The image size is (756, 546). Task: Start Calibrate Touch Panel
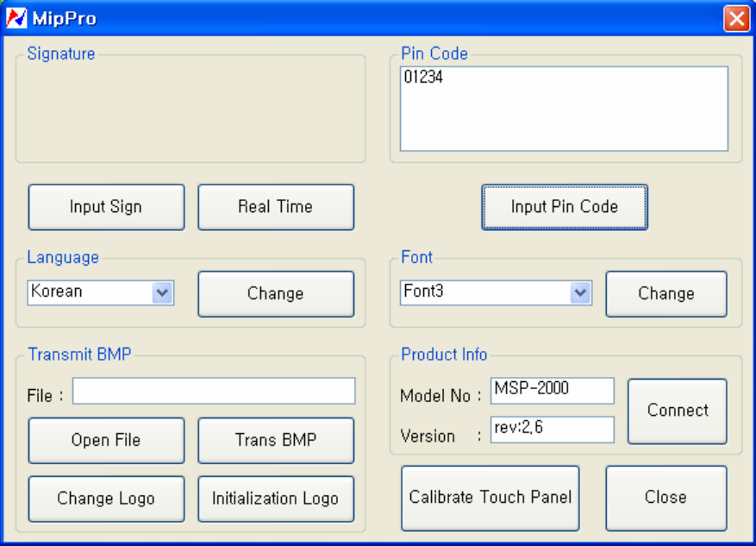click(490, 499)
